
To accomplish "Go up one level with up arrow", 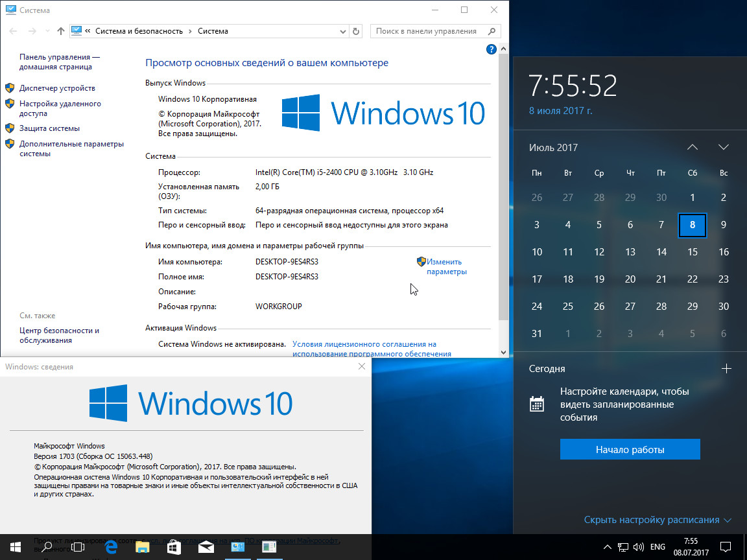I will point(61,31).
